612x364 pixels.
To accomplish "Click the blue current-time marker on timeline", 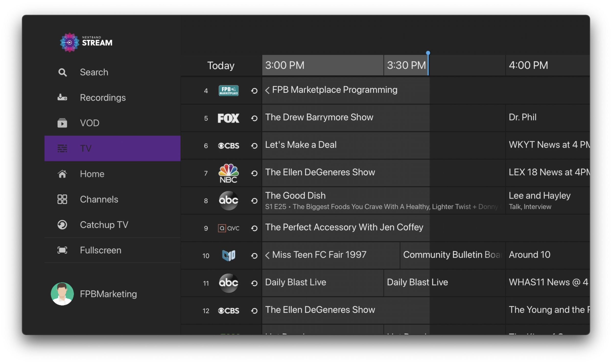I will [x=428, y=53].
